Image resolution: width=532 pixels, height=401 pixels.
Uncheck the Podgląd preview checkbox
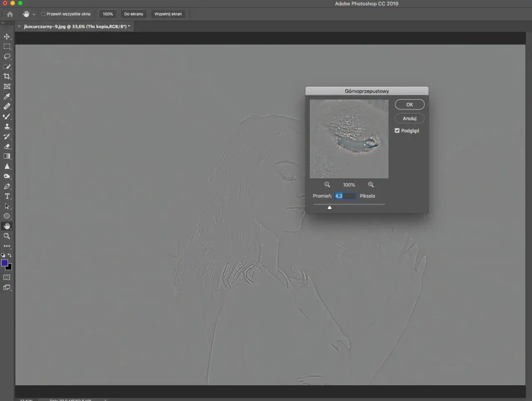tap(397, 131)
